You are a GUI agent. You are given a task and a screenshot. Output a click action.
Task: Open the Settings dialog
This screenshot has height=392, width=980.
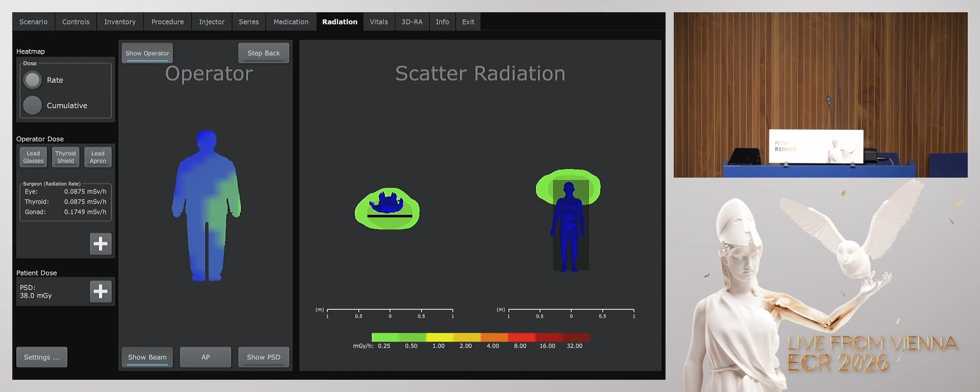tap(42, 357)
